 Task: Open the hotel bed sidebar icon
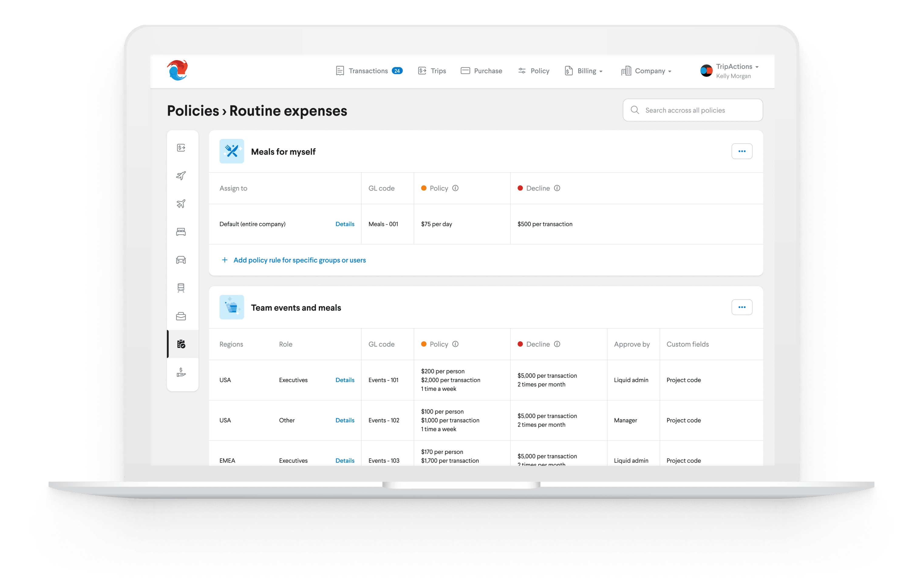pyautogui.click(x=181, y=232)
